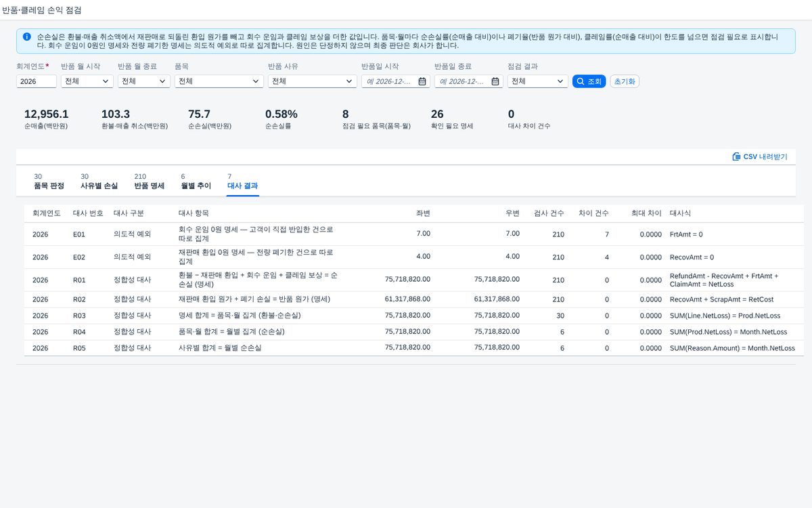Open the 품목 combo box
The height and width of the screenshot is (508, 812).
pos(219,81)
